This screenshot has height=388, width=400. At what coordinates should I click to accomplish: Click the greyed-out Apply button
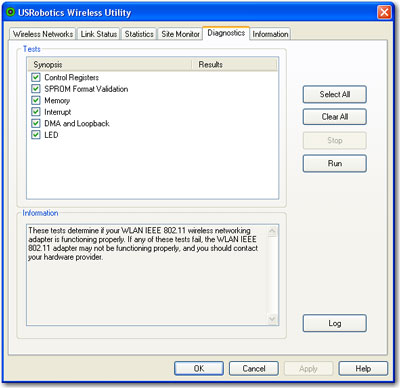click(308, 368)
